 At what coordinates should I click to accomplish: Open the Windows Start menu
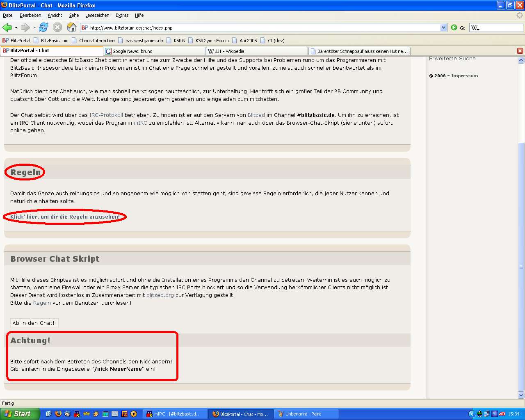pos(20,414)
